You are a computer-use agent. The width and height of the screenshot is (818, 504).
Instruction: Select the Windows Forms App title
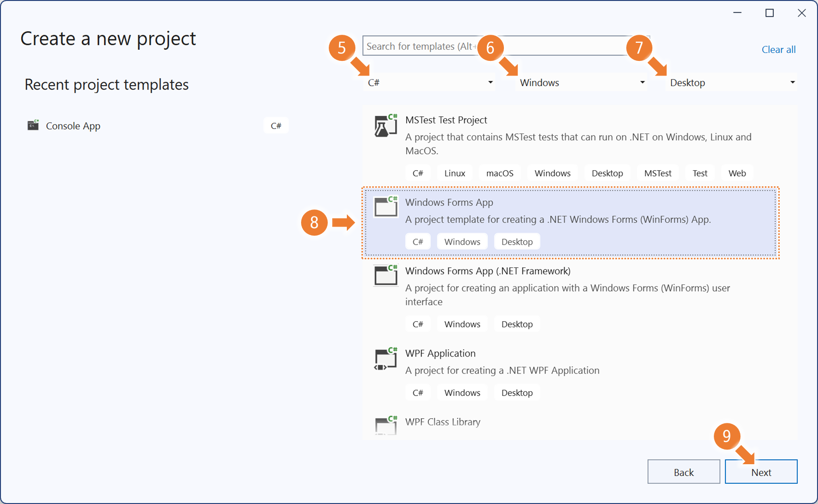click(x=449, y=202)
